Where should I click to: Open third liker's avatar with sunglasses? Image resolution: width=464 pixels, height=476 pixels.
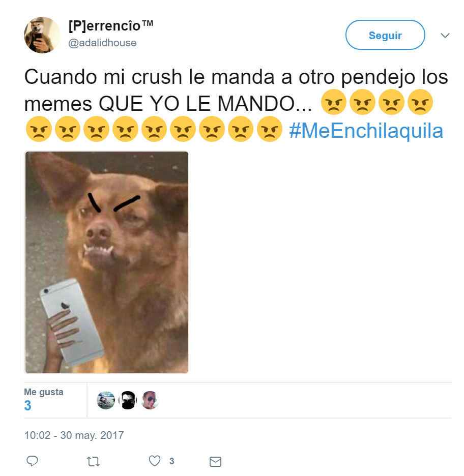(150, 400)
